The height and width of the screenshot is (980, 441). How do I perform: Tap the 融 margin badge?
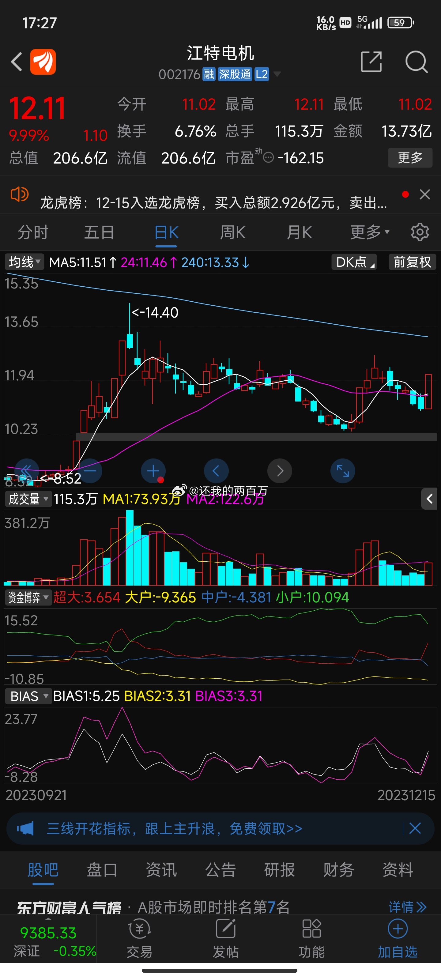click(209, 74)
